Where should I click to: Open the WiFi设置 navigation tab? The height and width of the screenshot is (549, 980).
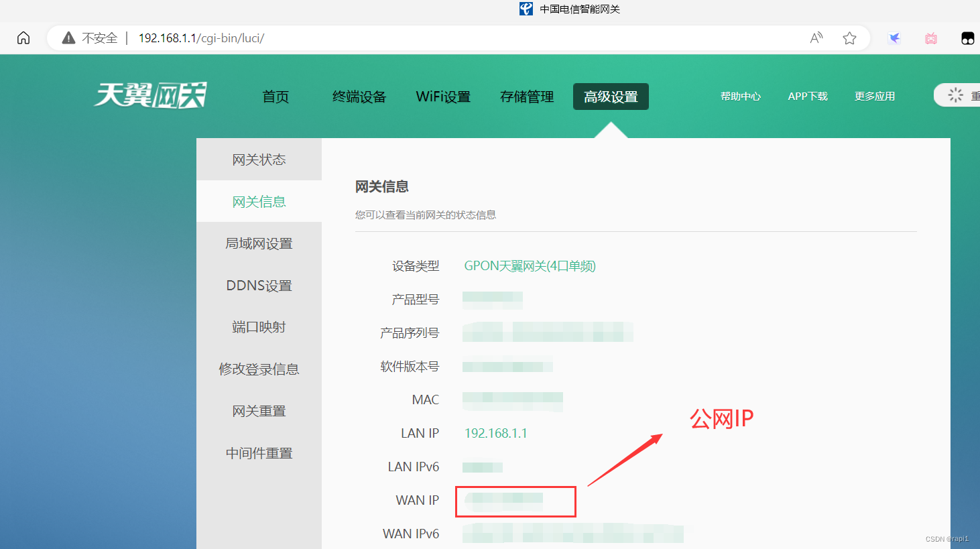coord(443,97)
